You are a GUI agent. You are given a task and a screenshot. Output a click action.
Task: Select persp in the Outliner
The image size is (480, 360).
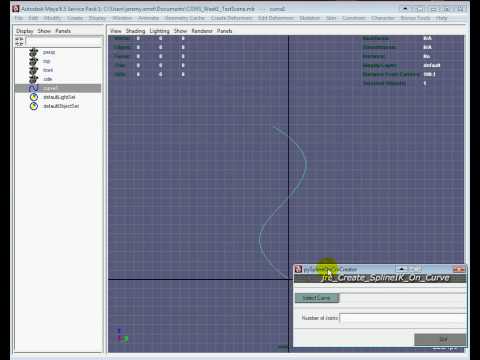(x=49, y=52)
